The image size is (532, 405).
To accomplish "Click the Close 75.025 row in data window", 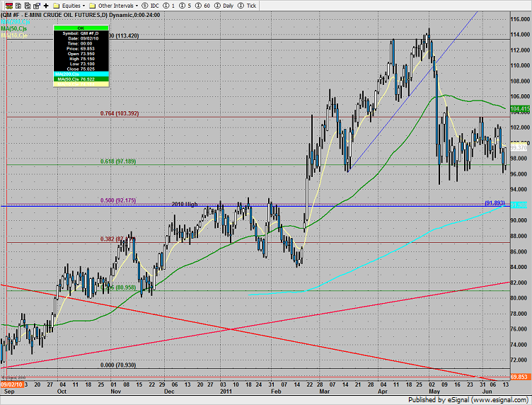I will tap(81, 69).
